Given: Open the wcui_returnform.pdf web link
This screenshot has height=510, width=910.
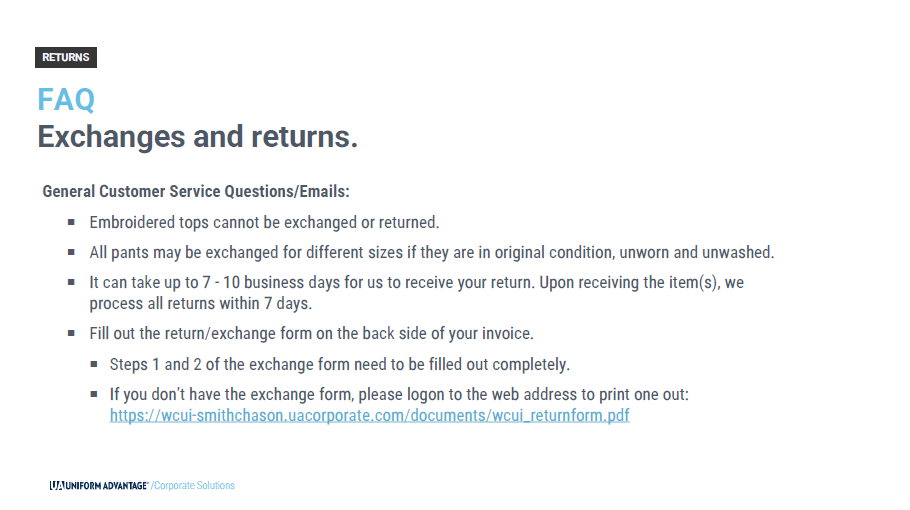Looking at the screenshot, I should (x=369, y=415).
